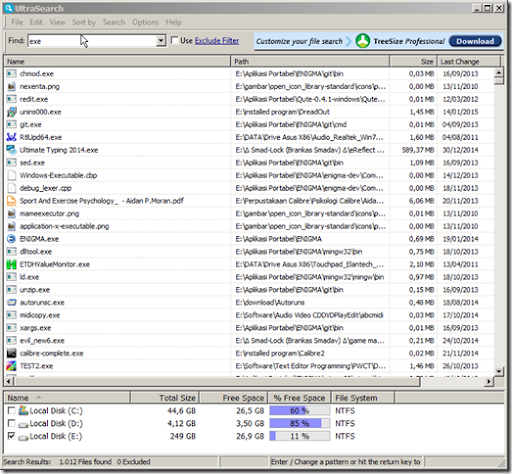Click the autorunsc.exe icon
Image resolution: width=512 pixels, height=474 pixels.
pos(11,302)
